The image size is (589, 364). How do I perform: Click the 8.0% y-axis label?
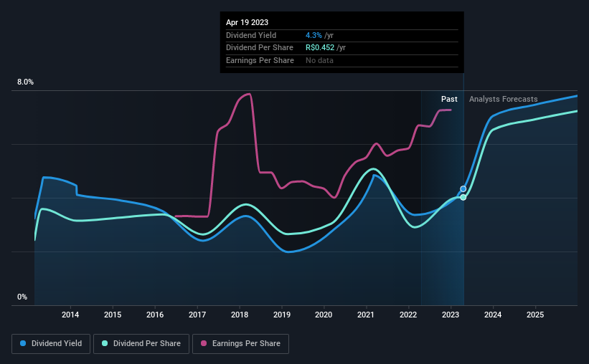25,82
